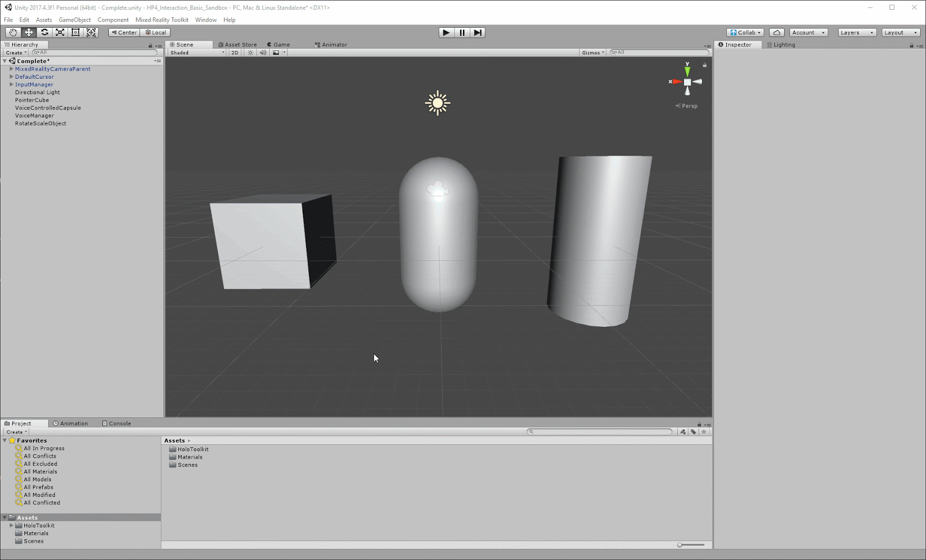The image size is (926, 560).
Task: Toggle the Center pivot button
Action: click(x=124, y=32)
